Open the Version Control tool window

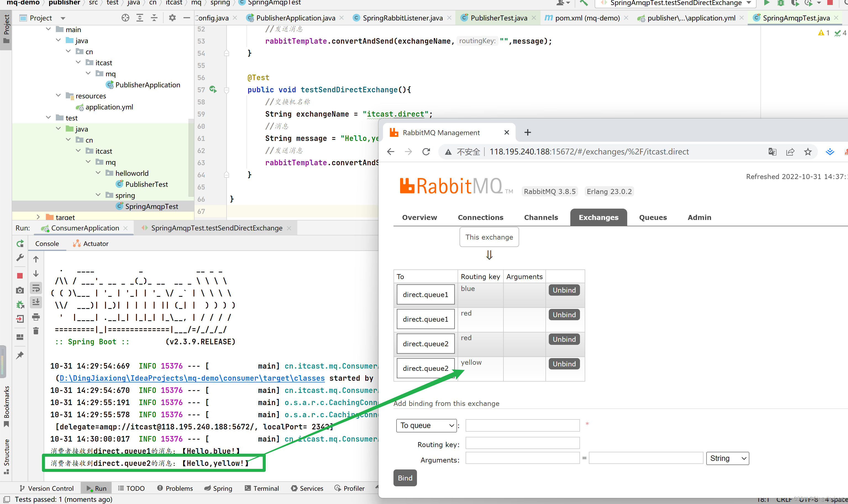click(46, 488)
